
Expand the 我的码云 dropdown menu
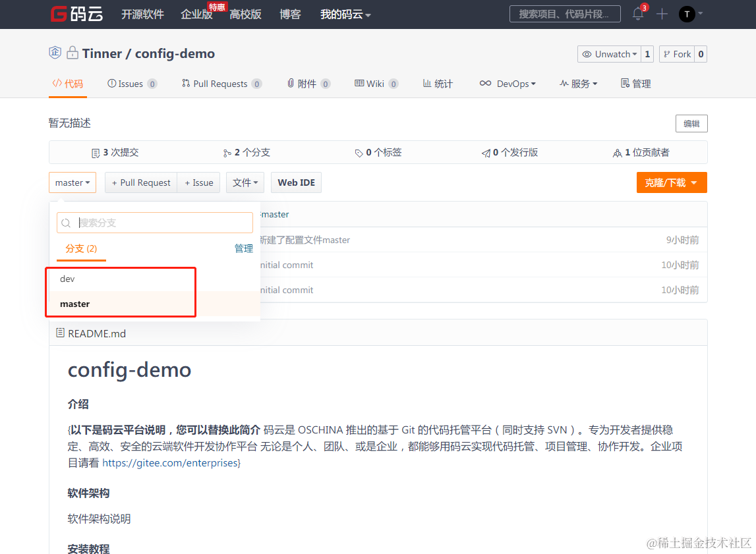coord(345,14)
